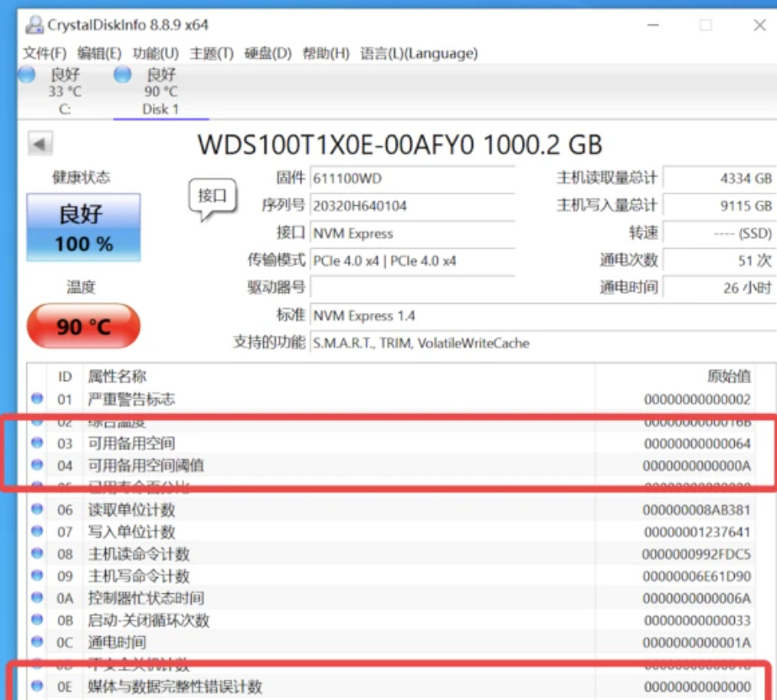Open the 帮助(H) menu
Screen dimensions: 777x700
click(326, 53)
